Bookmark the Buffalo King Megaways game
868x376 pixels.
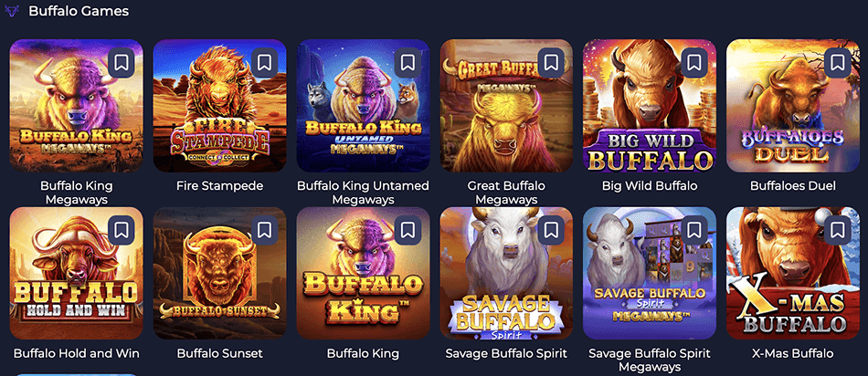122,62
